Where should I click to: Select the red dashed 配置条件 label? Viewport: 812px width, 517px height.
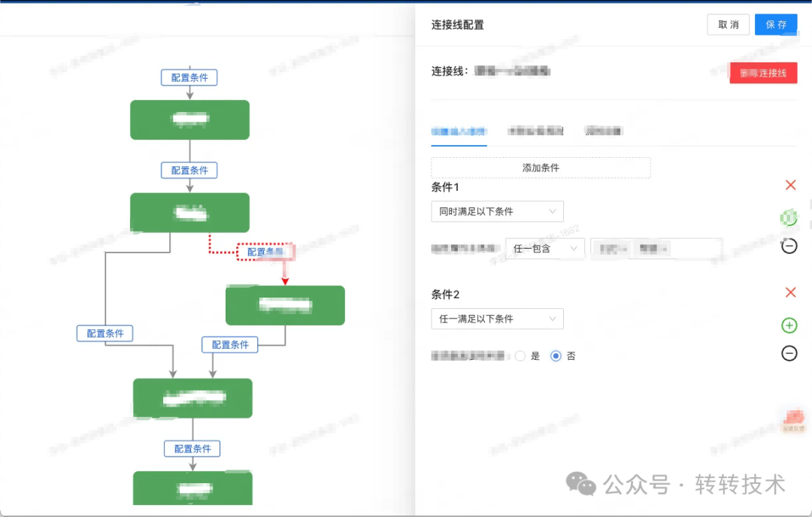pos(265,252)
